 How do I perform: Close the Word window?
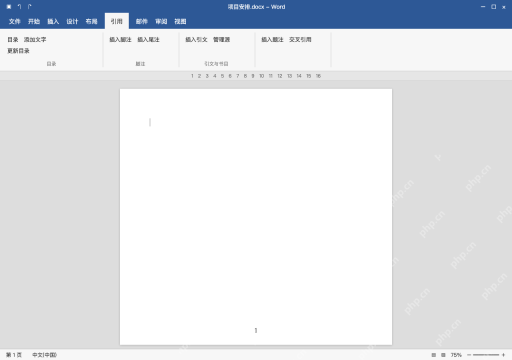point(504,7)
